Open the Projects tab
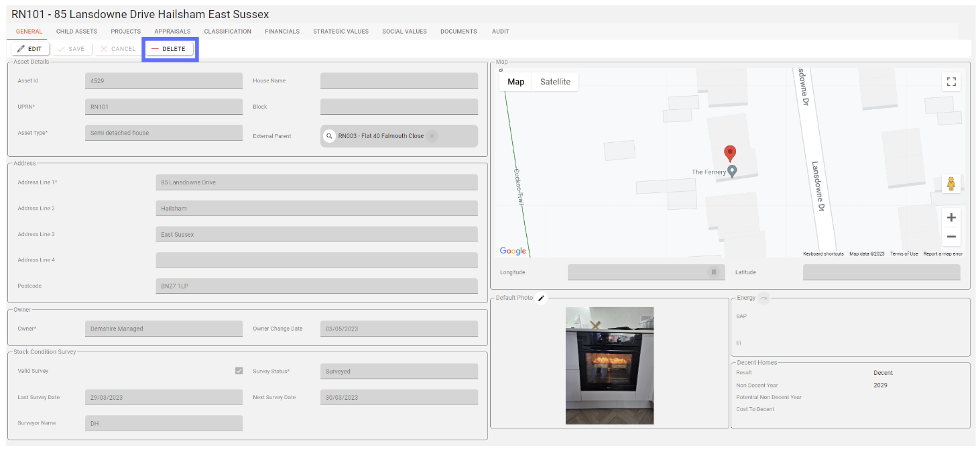 [126, 32]
